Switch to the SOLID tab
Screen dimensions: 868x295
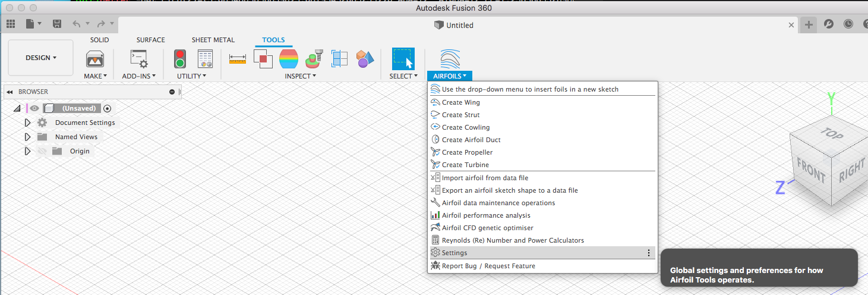(x=100, y=40)
